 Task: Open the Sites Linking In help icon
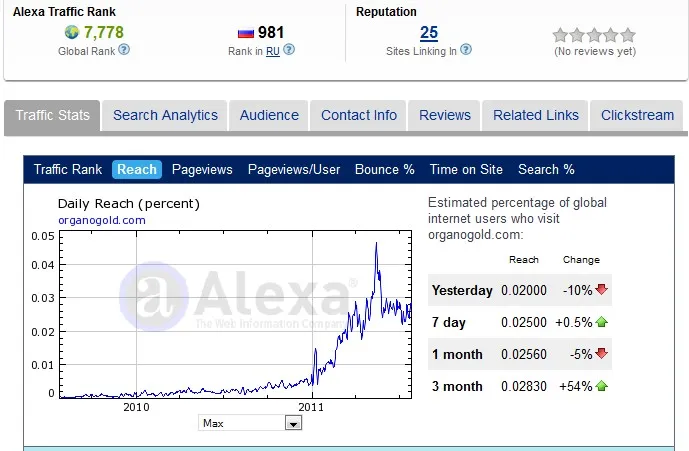pos(466,50)
